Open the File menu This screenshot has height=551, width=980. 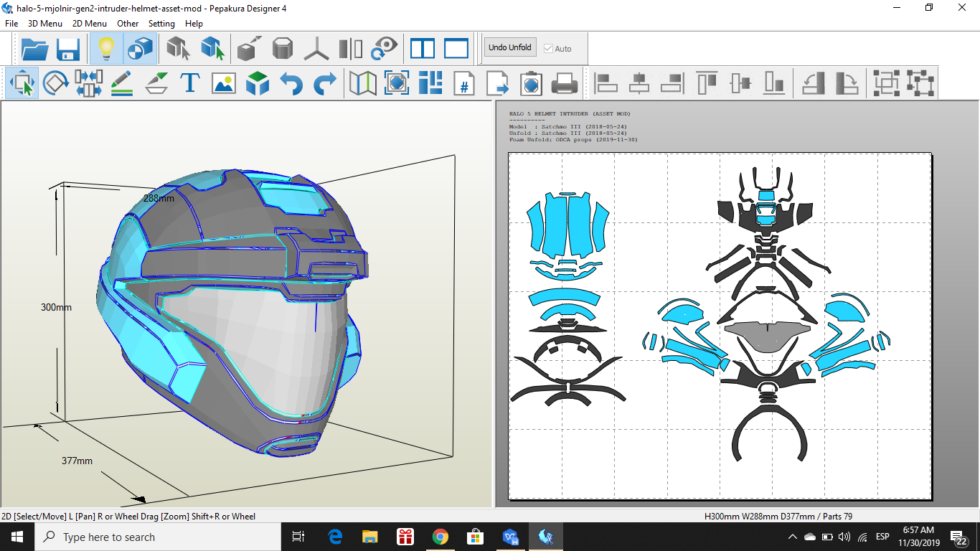point(11,24)
